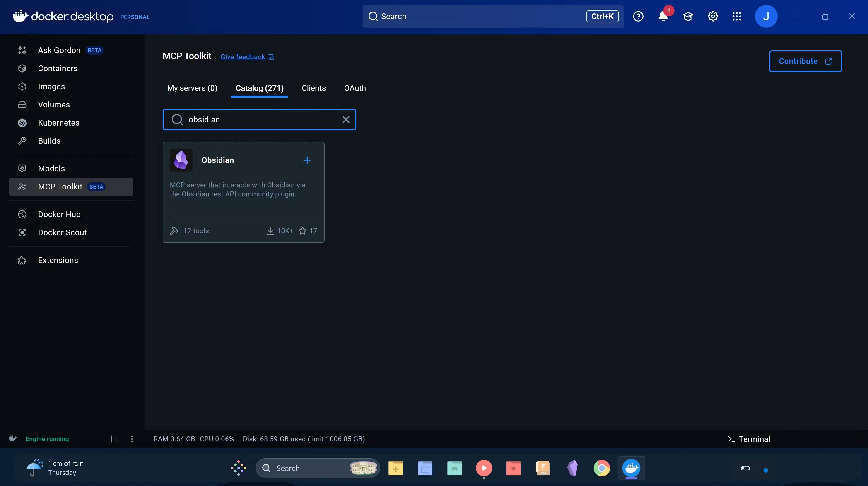Open the Kubernetes section
868x486 pixels.
click(x=59, y=123)
